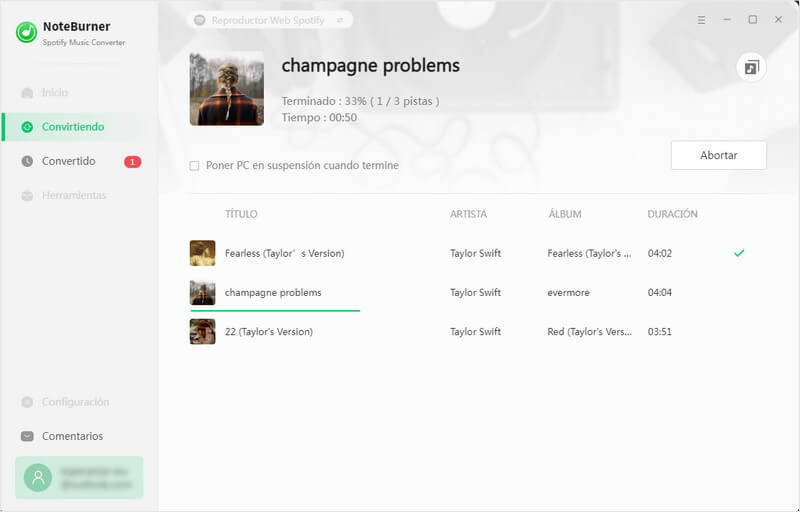Click the champagne problems heading
Screen dimensions: 800x512
(x=370, y=66)
